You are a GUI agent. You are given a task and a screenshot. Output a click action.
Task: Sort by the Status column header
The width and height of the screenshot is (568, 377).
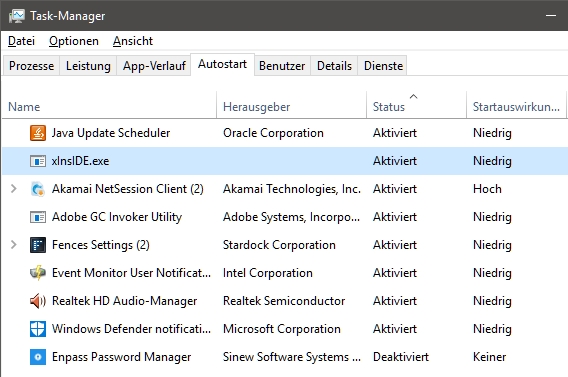click(x=416, y=105)
